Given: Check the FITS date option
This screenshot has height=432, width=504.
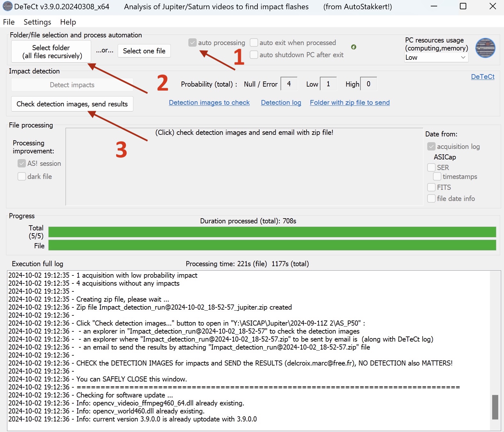Looking at the screenshot, I should (431, 187).
